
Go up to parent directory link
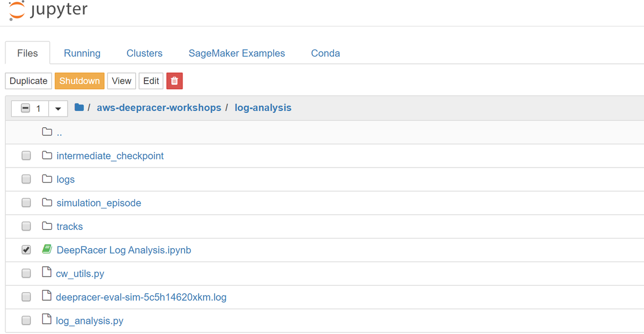(59, 133)
